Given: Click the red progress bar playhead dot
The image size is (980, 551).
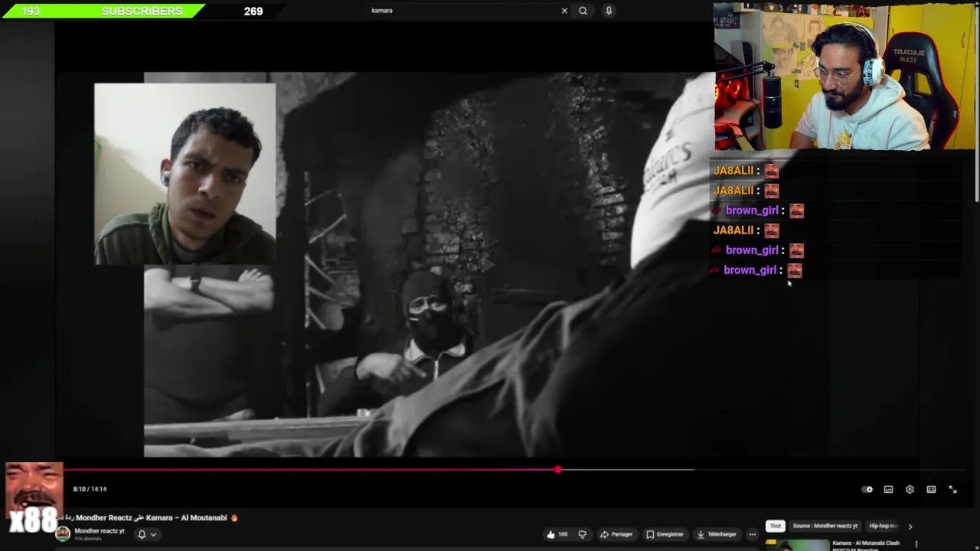Looking at the screenshot, I should [558, 470].
